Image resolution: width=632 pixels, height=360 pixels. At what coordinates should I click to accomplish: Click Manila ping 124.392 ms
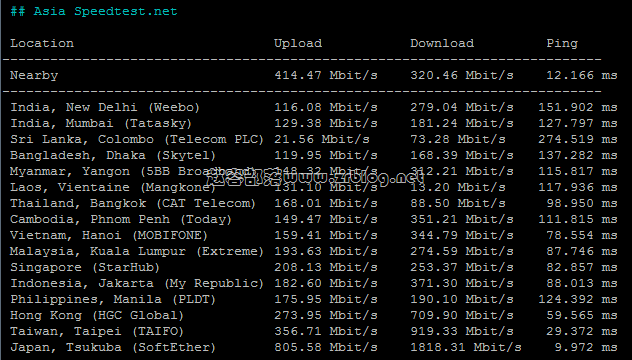pos(578,300)
